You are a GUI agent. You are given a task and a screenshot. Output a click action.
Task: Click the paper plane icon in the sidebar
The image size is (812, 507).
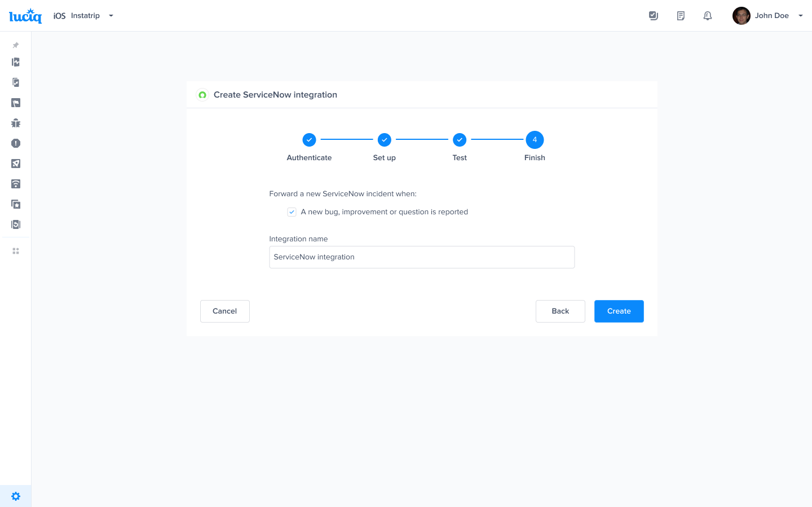(x=15, y=164)
